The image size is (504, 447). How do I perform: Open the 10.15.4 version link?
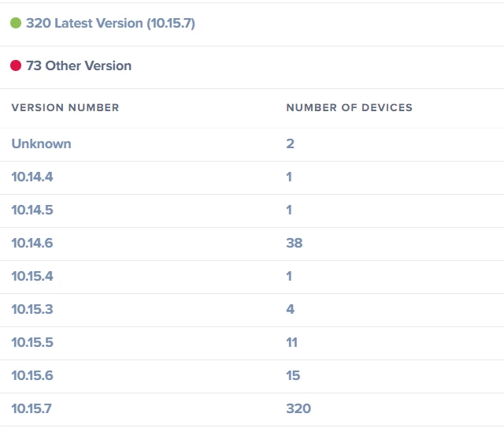click(32, 277)
